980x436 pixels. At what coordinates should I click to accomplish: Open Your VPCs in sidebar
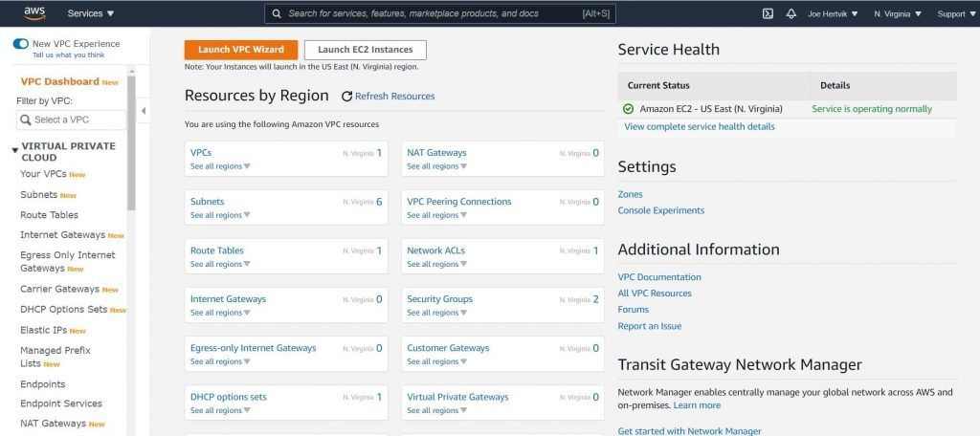[x=43, y=174]
